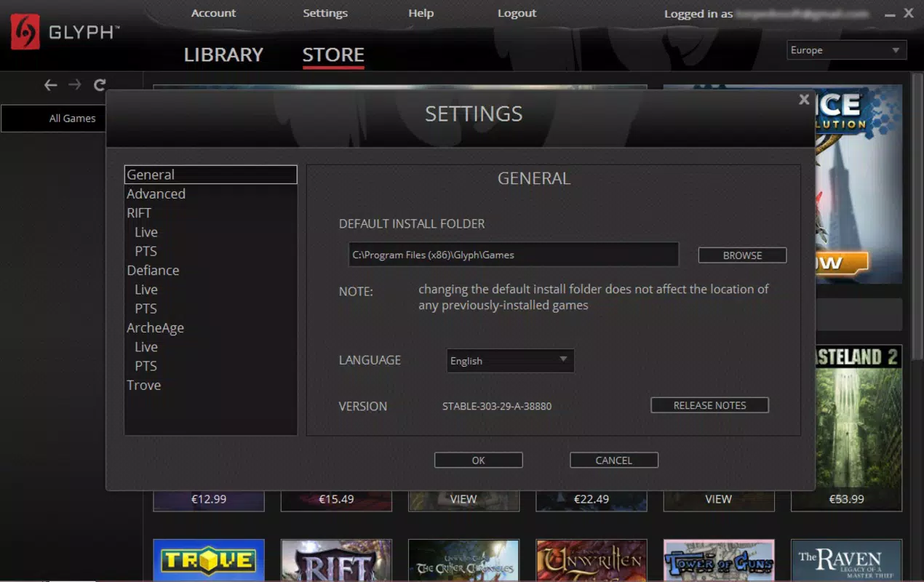Click the Glyph logo icon

(x=25, y=32)
